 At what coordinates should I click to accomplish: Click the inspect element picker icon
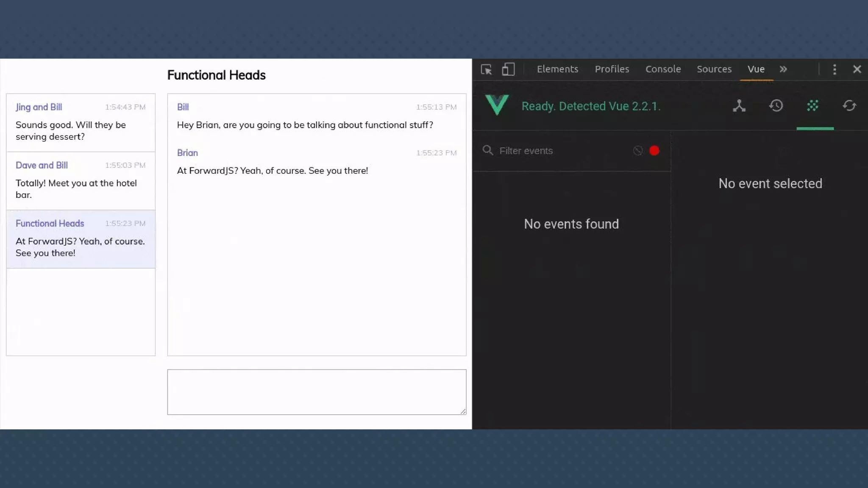pyautogui.click(x=486, y=69)
